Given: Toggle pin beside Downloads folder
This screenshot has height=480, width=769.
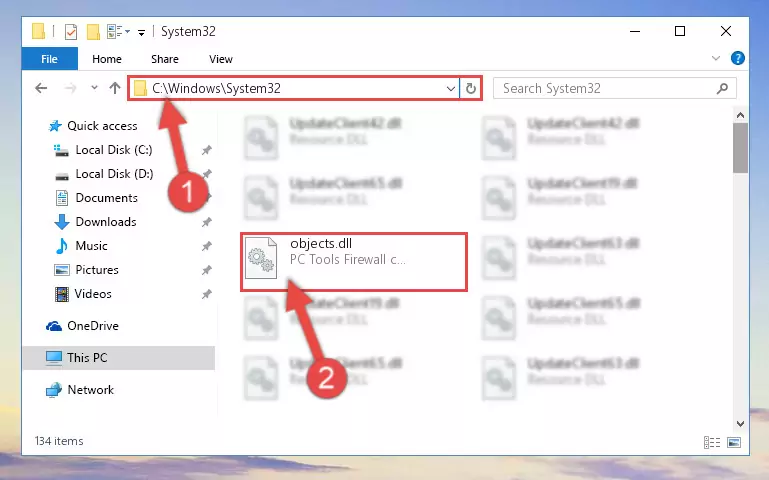Looking at the screenshot, I should tap(207, 222).
